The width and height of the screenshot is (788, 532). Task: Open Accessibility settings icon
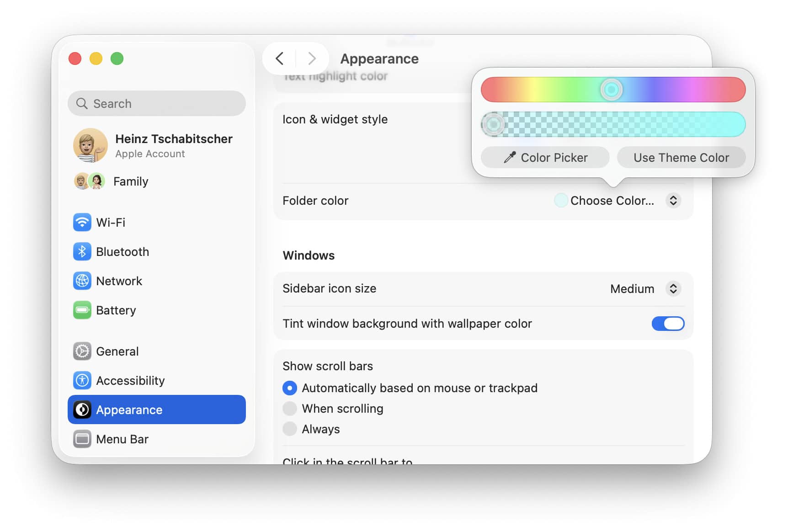(82, 381)
